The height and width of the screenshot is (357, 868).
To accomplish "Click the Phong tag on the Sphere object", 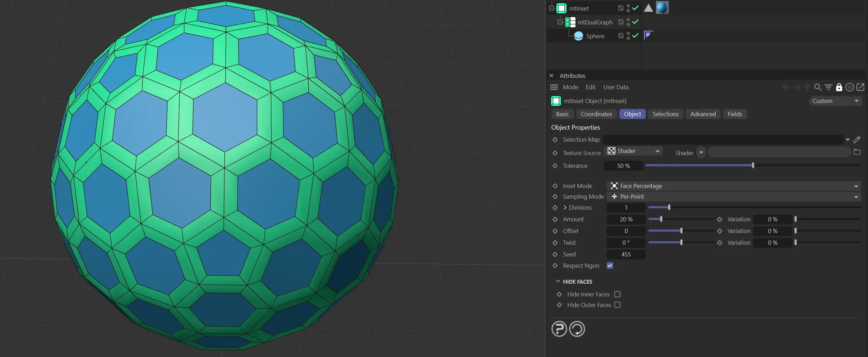I will click(x=648, y=35).
